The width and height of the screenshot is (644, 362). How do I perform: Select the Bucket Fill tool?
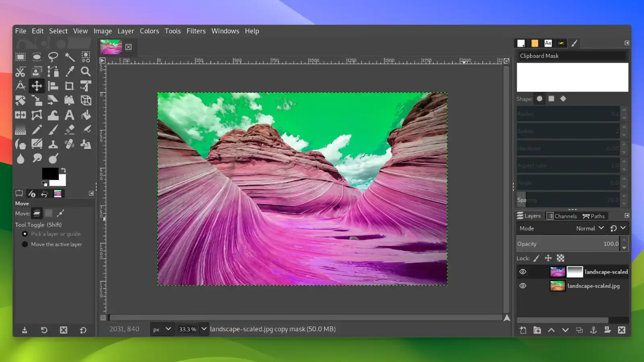(x=85, y=115)
